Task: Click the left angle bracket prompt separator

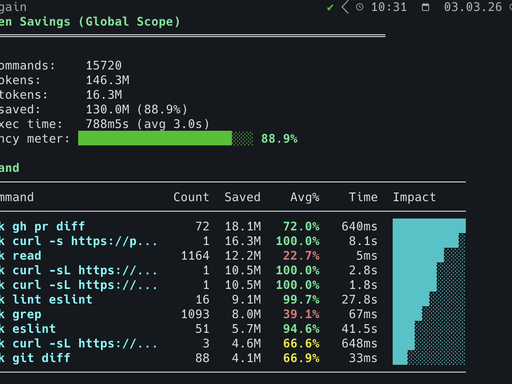Action: click(x=345, y=7)
